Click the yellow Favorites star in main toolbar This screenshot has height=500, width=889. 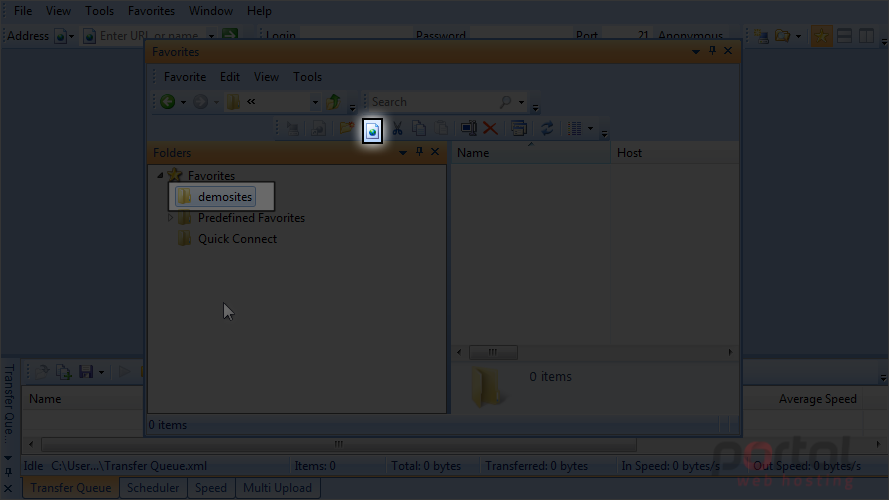[820, 36]
